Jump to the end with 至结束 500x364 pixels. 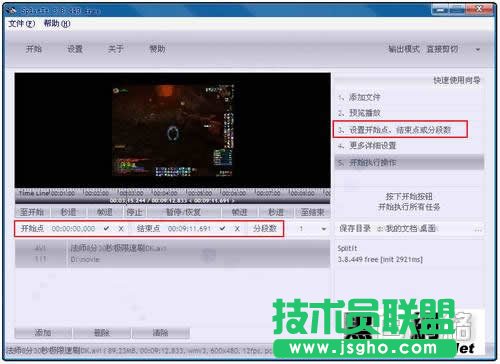pos(312,212)
